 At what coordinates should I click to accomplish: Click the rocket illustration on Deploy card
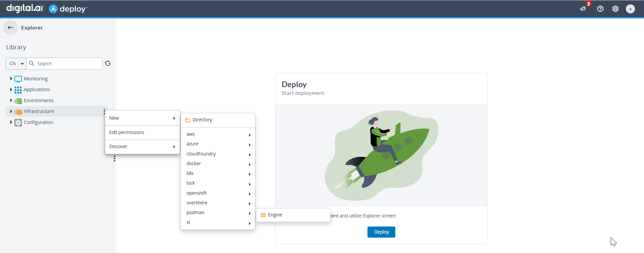click(381, 155)
